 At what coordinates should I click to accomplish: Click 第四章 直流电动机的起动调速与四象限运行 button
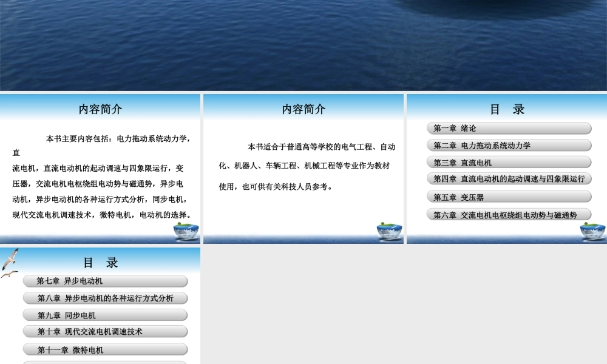click(509, 179)
